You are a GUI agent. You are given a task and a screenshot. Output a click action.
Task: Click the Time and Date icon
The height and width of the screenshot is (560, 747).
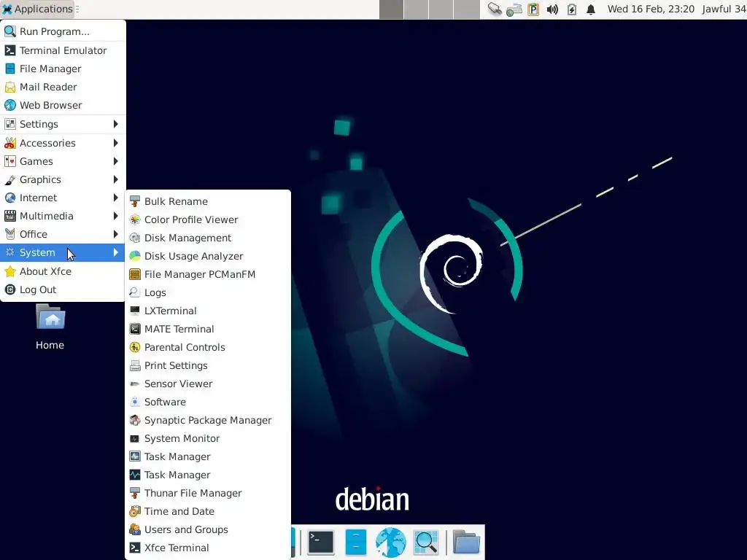pos(135,511)
